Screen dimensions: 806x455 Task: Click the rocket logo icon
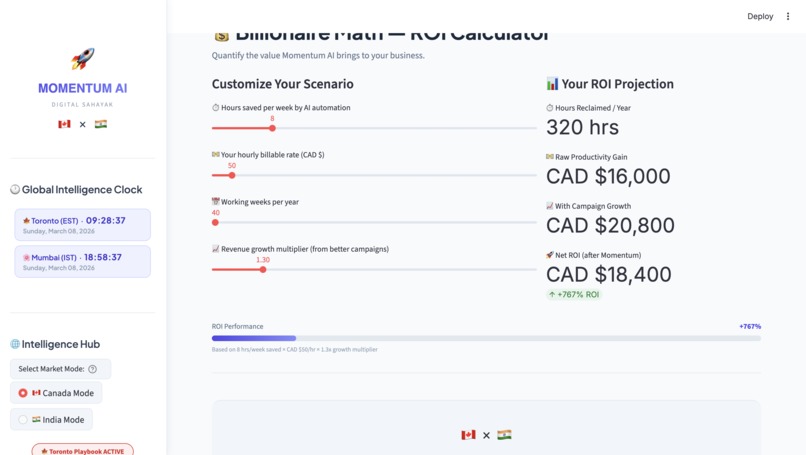pos(82,59)
